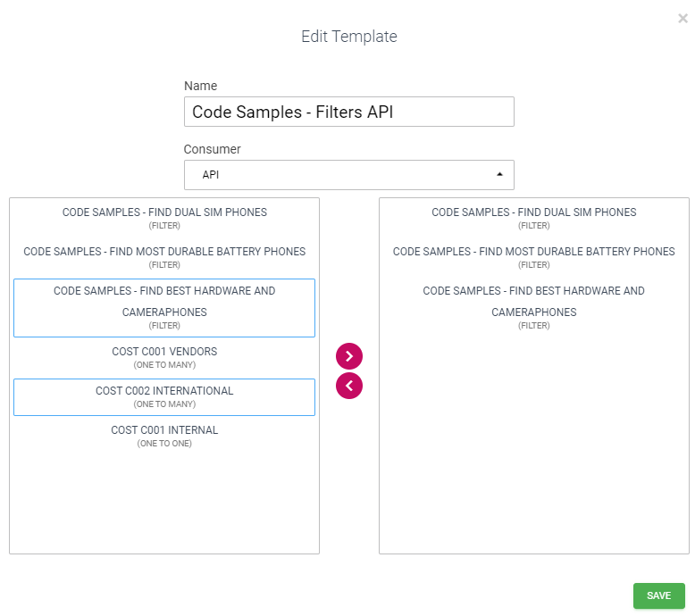695x616 pixels.
Task: Select COST C001 VENDORS item
Action: [x=164, y=357]
